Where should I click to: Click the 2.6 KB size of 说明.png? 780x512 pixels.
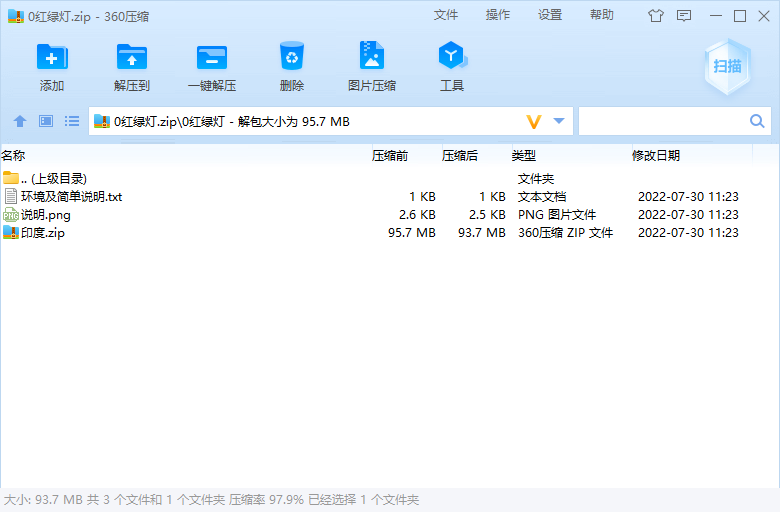(417, 214)
